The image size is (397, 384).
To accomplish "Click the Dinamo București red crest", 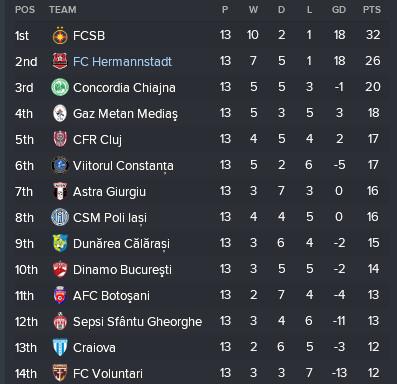I will (60, 269).
